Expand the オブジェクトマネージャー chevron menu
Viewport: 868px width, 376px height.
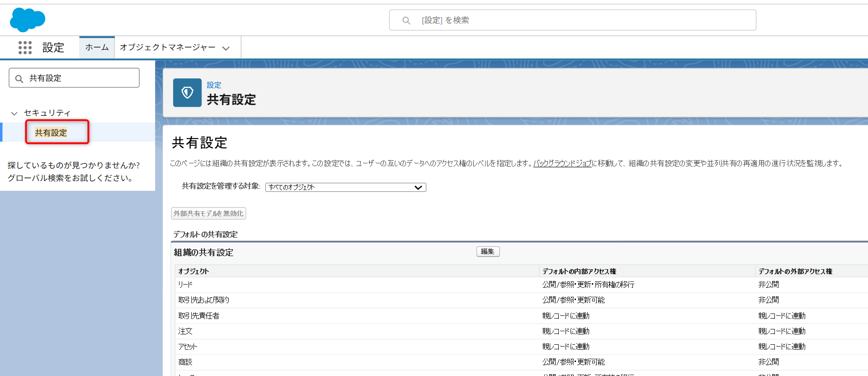tap(226, 48)
